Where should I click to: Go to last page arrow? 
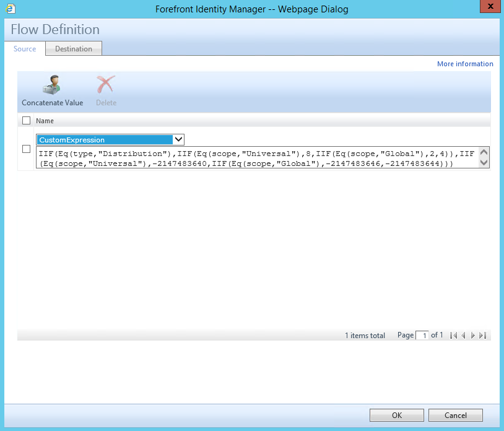tap(482, 335)
